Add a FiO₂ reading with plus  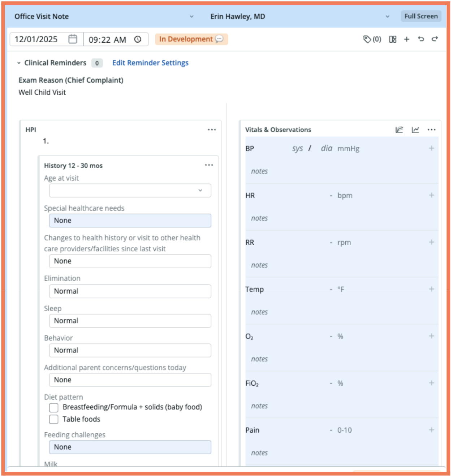point(431,383)
